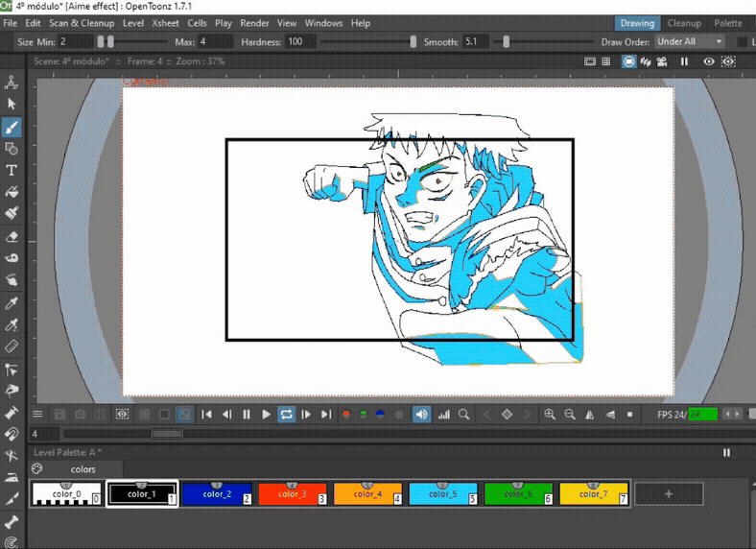756x549 pixels.
Task: Select the Control Point Editor tool
Action: (x=12, y=370)
